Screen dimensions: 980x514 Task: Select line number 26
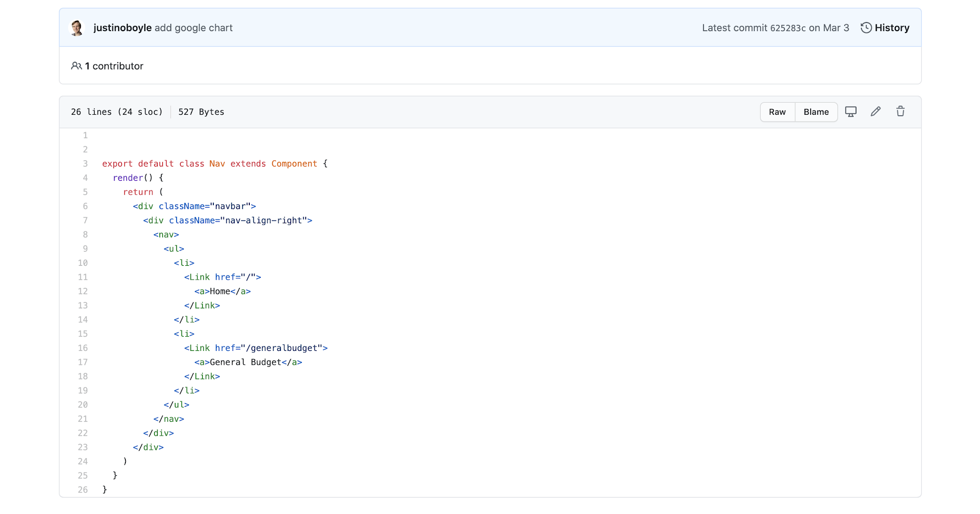pyautogui.click(x=83, y=490)
